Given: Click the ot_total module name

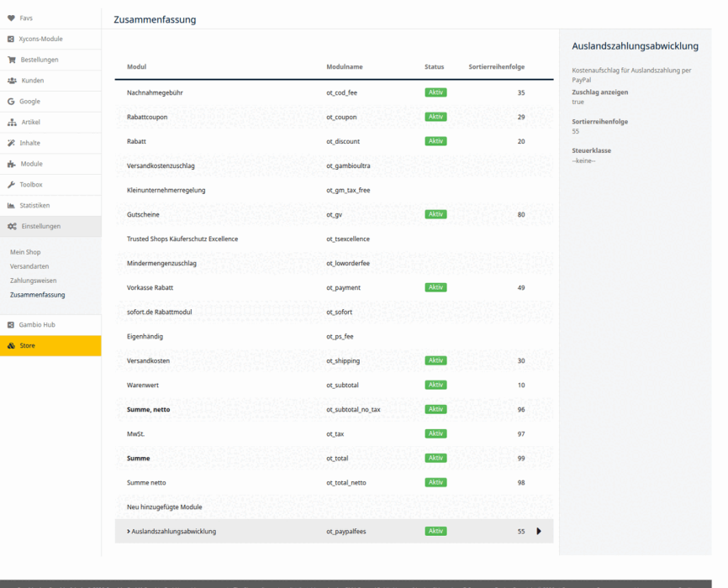Looking at the screenshot, I should (x=337, y=459).
